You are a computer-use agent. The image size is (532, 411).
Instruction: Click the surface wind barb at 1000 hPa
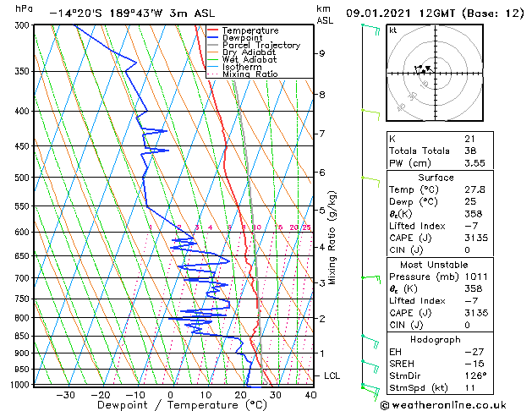coord(370,392)
